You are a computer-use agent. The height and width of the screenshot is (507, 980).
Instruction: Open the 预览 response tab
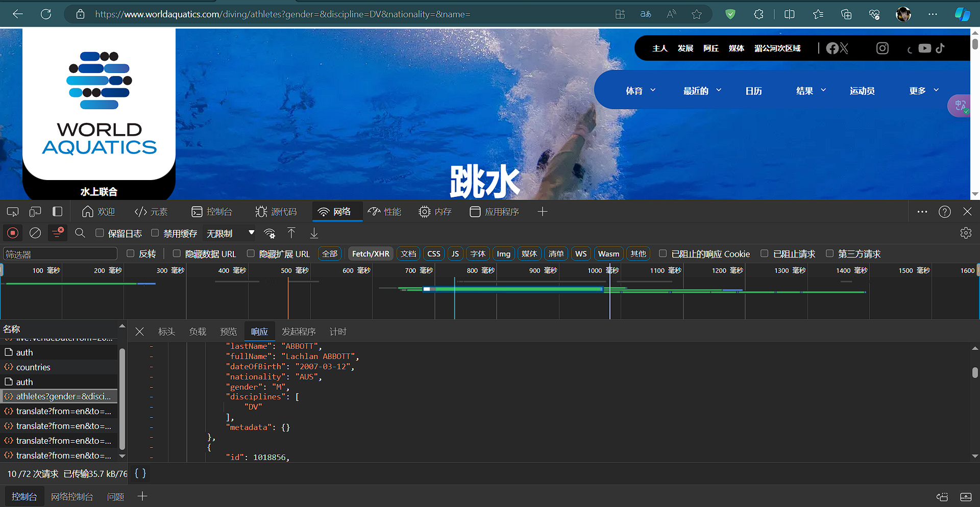(x=228, y=332)
